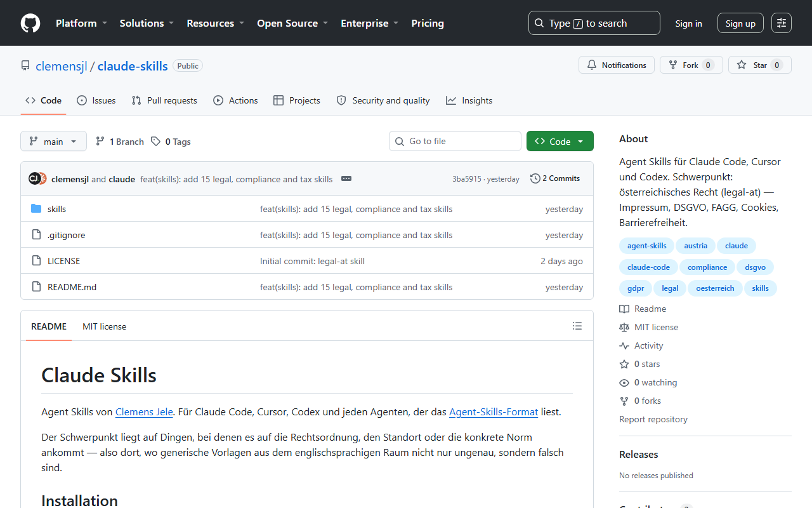Open the README outline icon
The width and height of the screenshot is (812, 508).
pyautogui.click(x=577, y=326)
